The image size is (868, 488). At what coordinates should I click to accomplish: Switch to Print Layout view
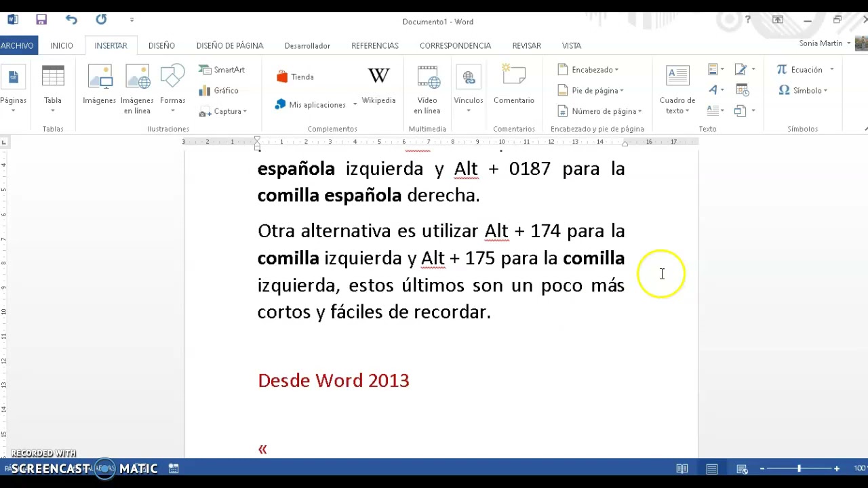coord(712,468)
